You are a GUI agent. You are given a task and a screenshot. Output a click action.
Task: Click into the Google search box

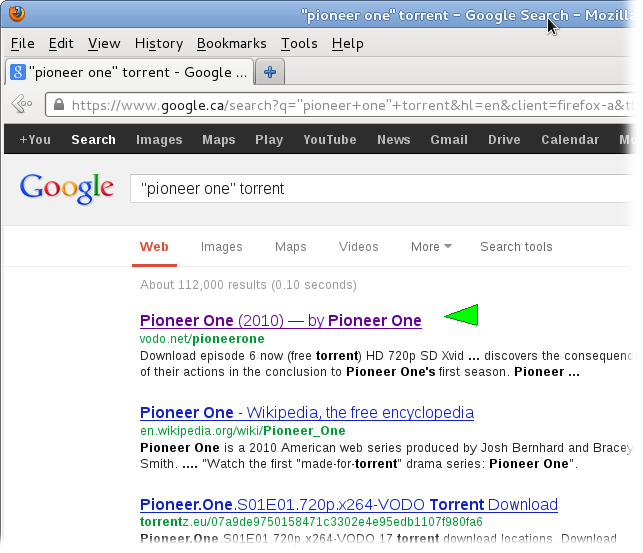[383, 189]
